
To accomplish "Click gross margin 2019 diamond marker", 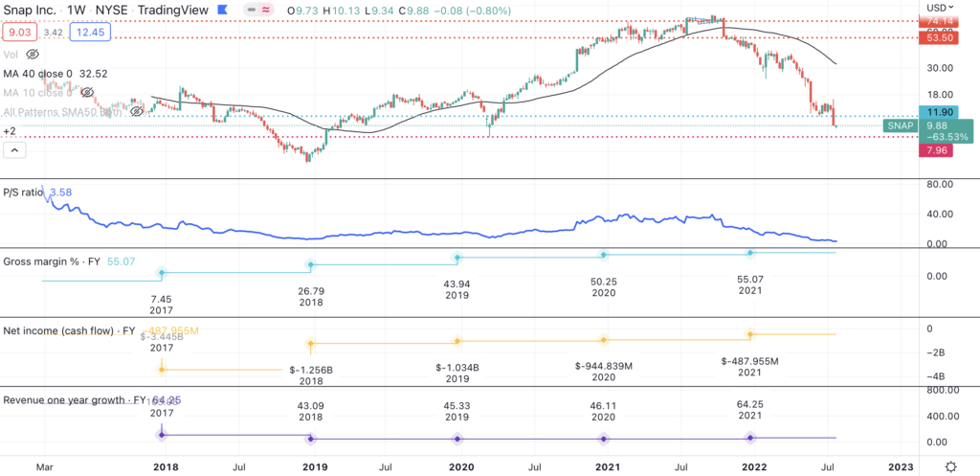I will click(457, 257).
